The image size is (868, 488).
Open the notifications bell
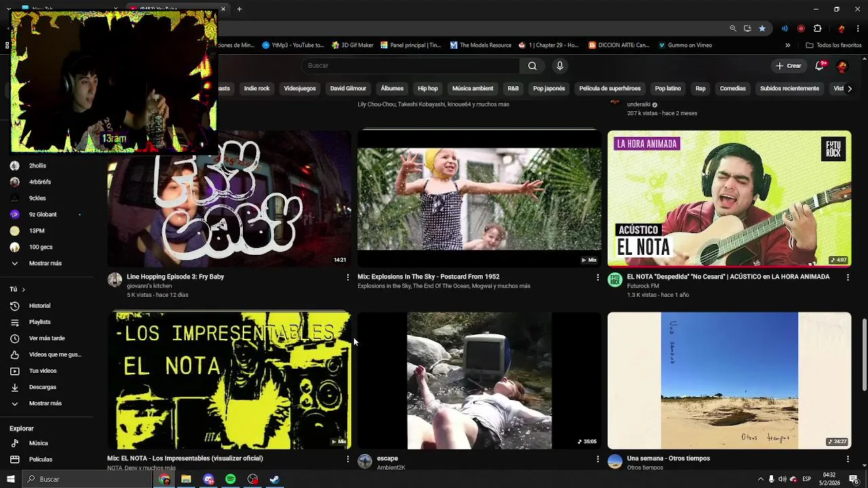click(820, 66)
